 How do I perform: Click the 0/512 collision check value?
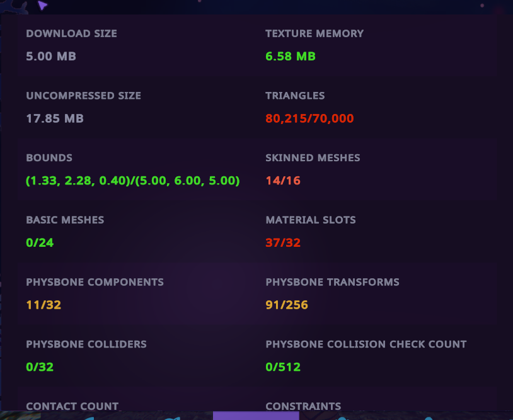pos(283,366)
